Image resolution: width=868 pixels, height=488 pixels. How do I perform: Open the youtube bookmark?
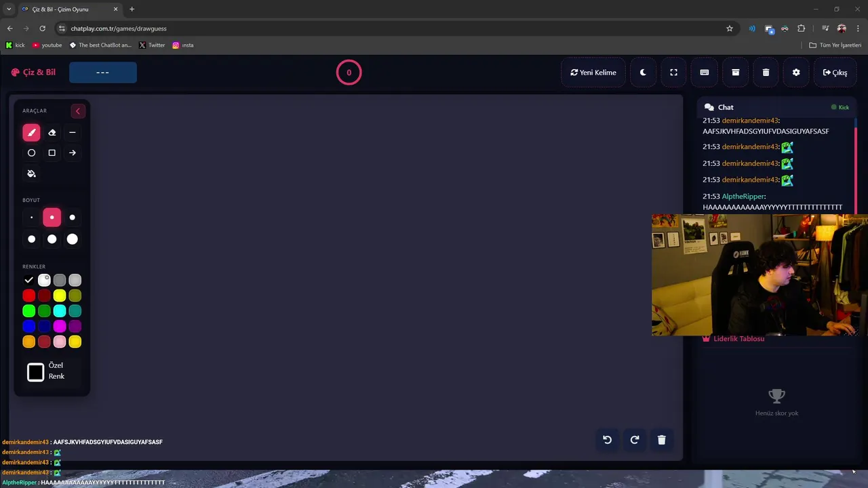point(47,45)
